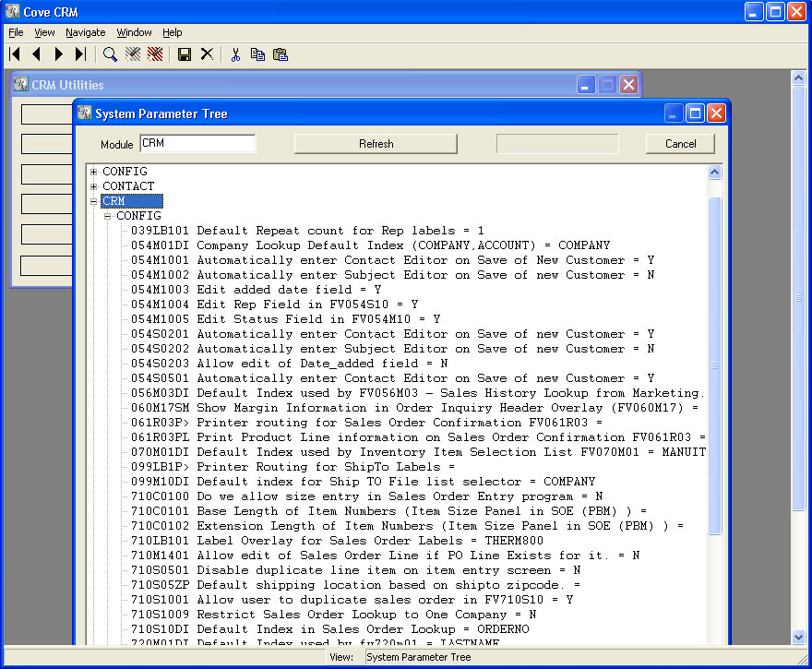Click the Refresh button

[x=376, y=144]
